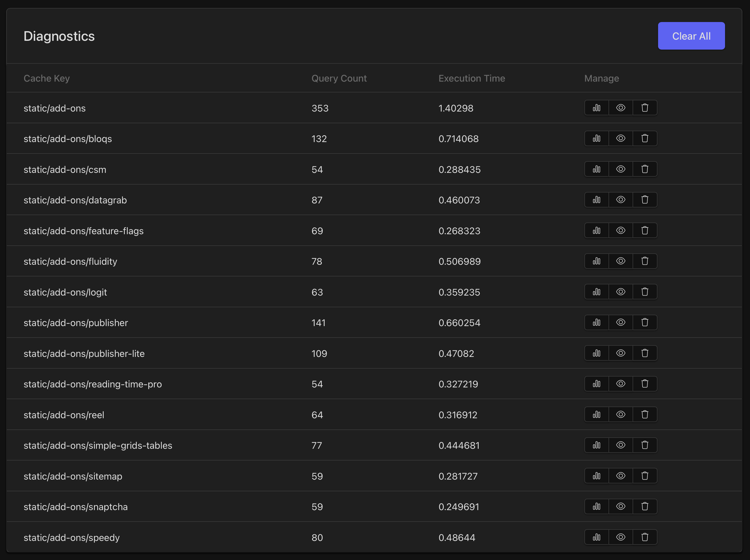The image size is (750, 560).
Task: Show chart for static/add-ons/reading-time-pro
Action: point(596,384)
